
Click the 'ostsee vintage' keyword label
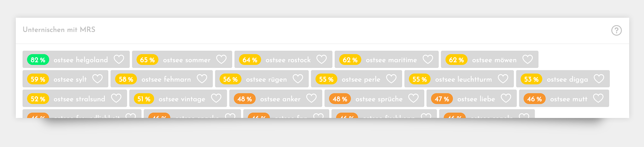(x=182, y=99)
